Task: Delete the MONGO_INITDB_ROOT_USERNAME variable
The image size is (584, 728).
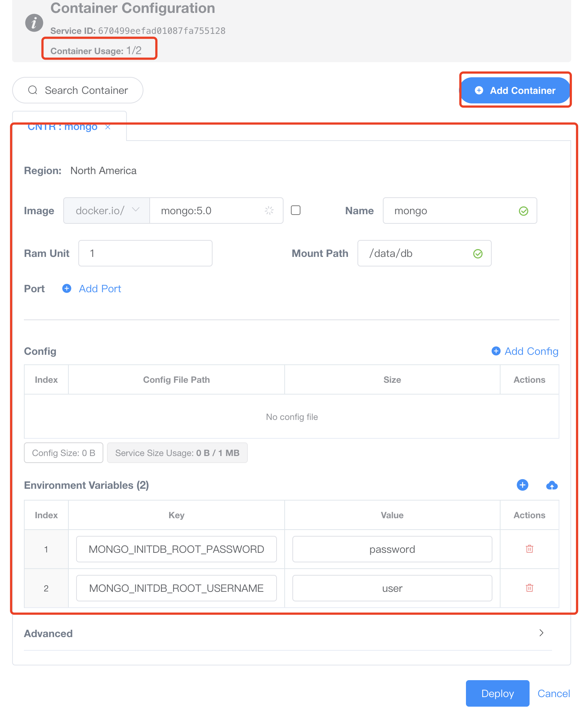Action: 530,588
